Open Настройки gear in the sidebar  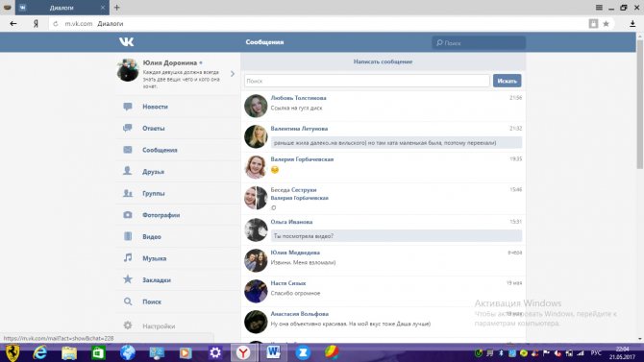[x=128, y=326]
